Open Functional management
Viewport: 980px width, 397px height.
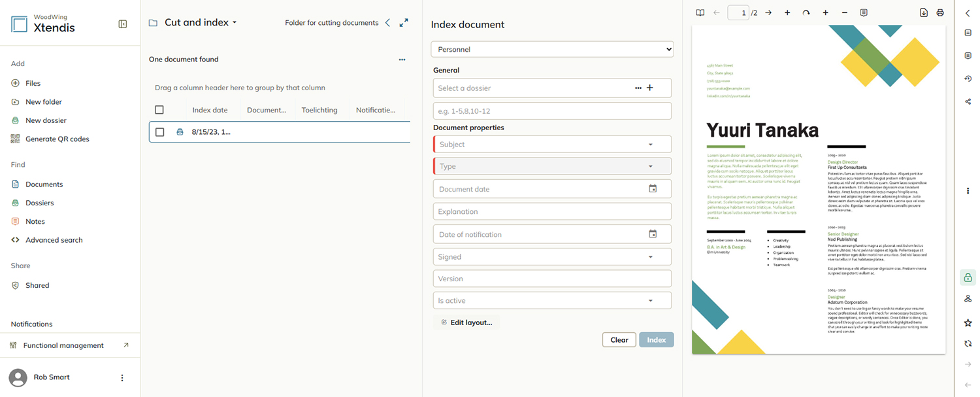[x=63, y=345]
